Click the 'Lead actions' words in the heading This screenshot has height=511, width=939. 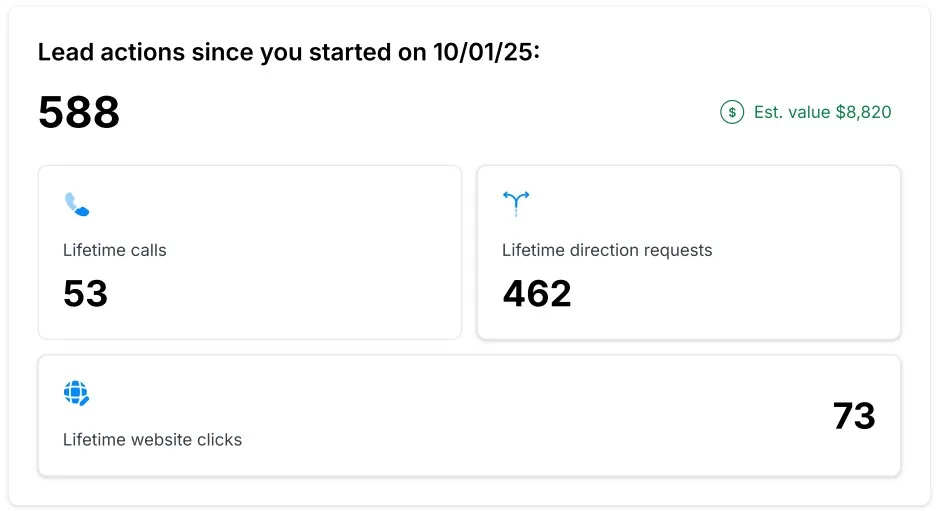(x=100, y=52)
